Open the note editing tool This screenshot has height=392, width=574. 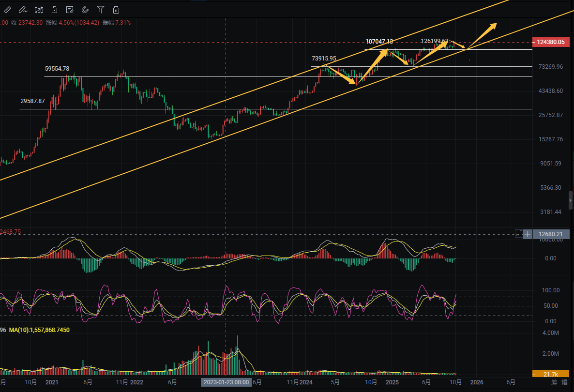(70, 10)
